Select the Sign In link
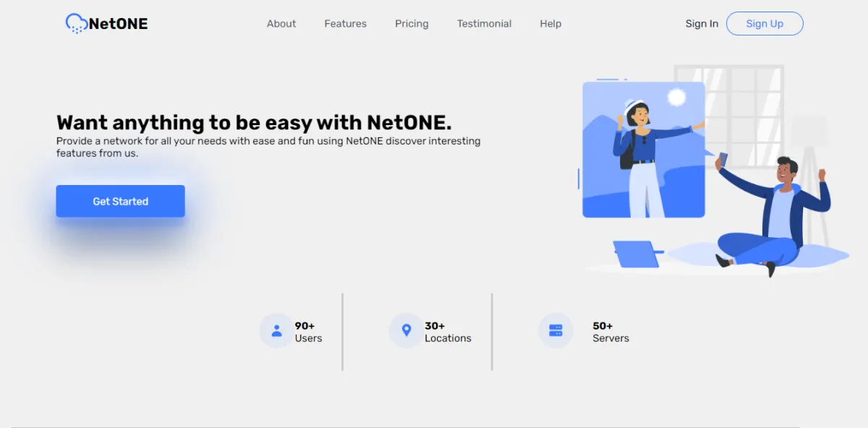This screenshot has width=868, height=428. click(701, 23)
